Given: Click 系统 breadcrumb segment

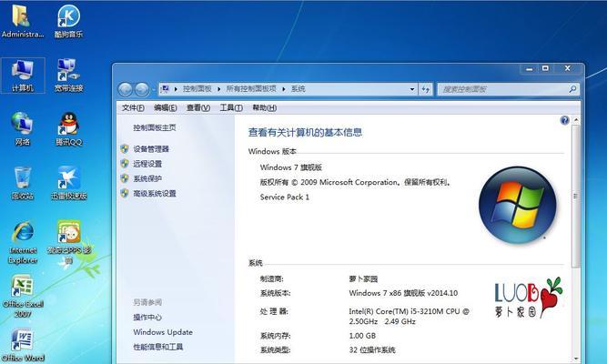Looking at the screenshot, I should [298, 88].
